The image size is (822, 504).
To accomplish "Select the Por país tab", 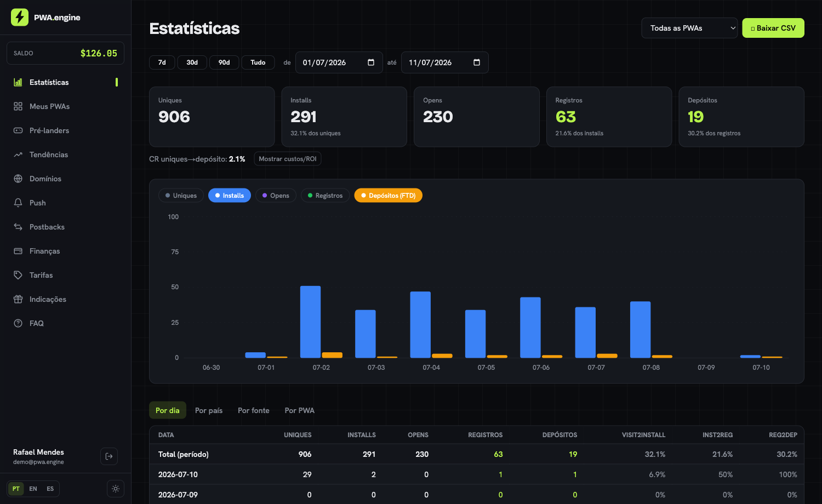I will click(209, 410).
